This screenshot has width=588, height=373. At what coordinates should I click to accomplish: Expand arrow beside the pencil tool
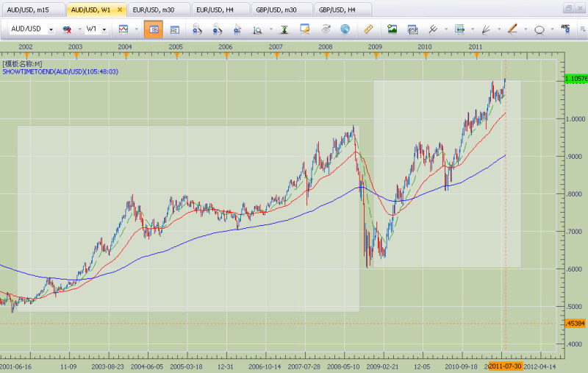coord(526,29)
